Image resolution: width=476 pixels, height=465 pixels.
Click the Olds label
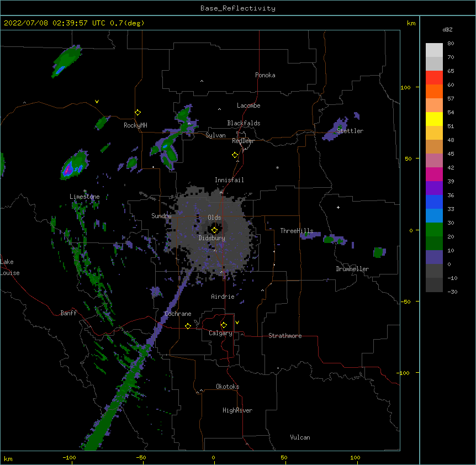pyautogui.click(x=214, y=218)
